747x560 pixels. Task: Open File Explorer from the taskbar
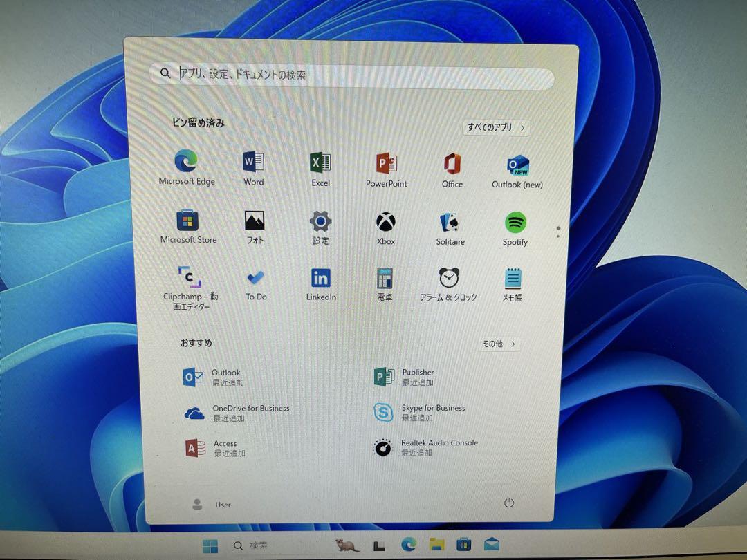coord(437,544)
